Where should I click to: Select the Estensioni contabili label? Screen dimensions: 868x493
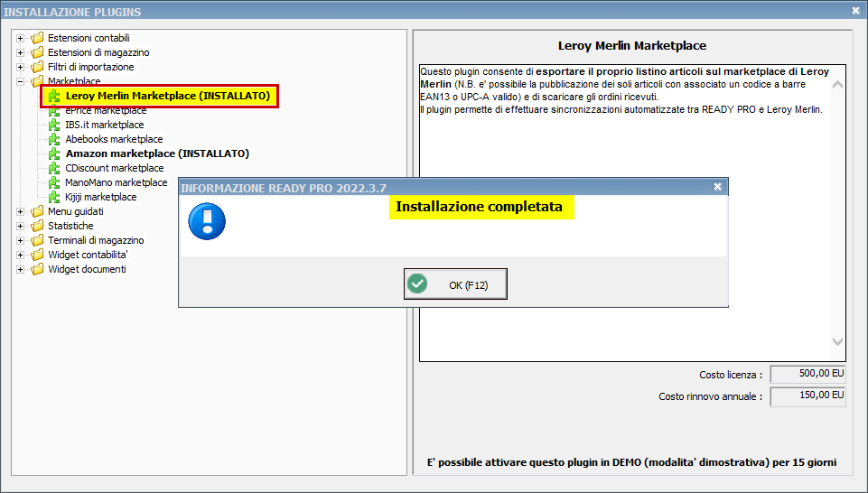coord(89,38)
